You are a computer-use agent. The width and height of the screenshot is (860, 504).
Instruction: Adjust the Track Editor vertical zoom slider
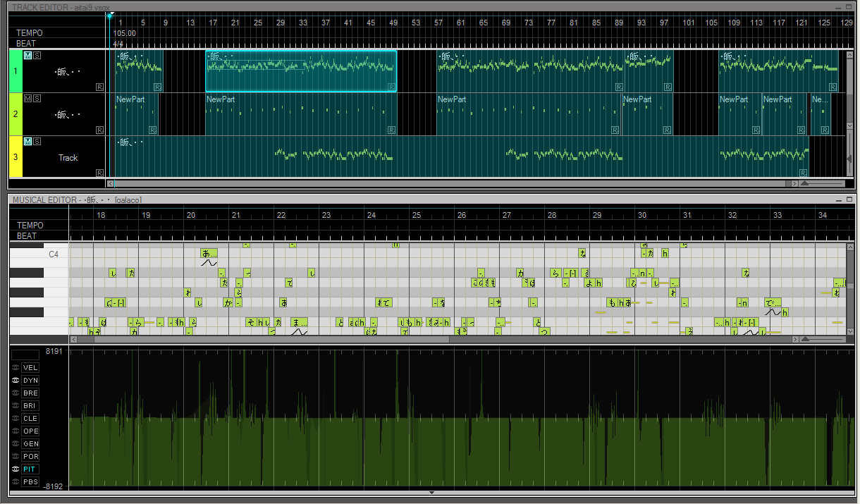(x=849, y=154)
